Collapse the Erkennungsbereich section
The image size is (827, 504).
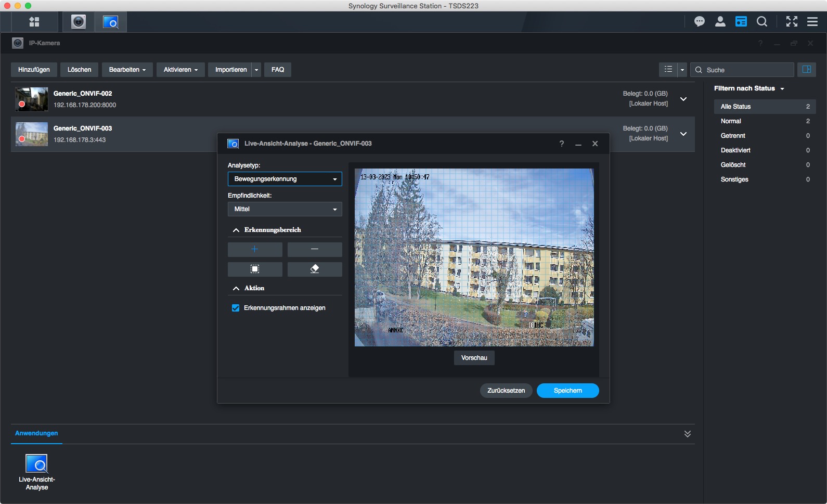(x=236, y=230)
